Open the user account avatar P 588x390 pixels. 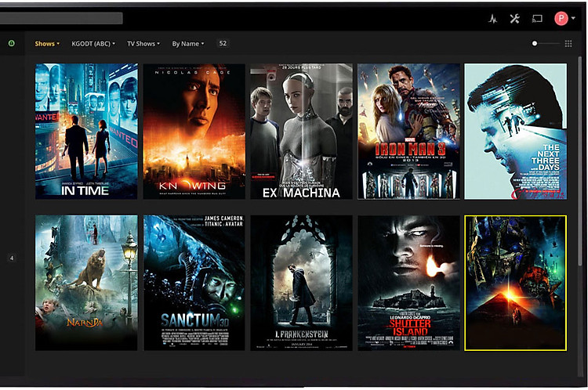point(561,18)
